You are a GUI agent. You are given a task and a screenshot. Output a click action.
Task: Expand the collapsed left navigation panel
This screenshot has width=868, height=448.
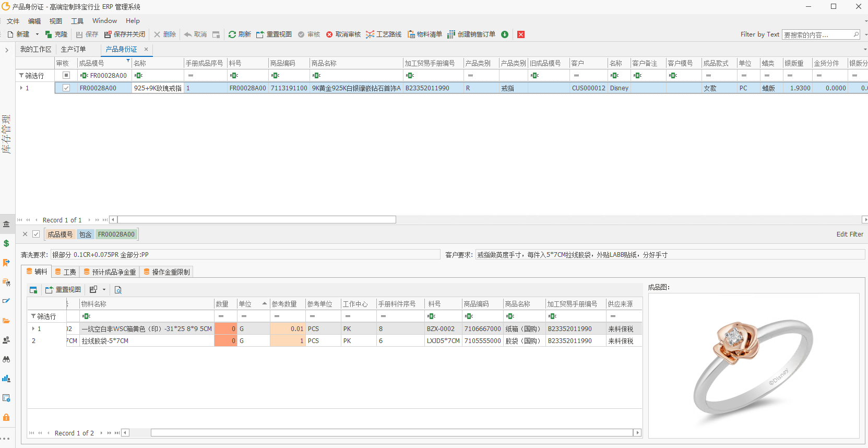7,50
